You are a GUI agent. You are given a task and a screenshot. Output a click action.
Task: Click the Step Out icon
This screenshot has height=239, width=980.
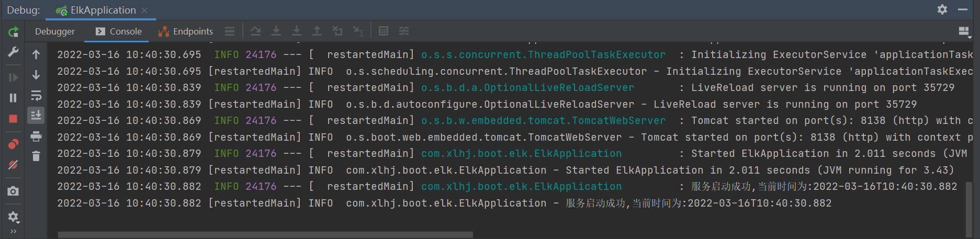pyautogui.click(x=317, y=31)
